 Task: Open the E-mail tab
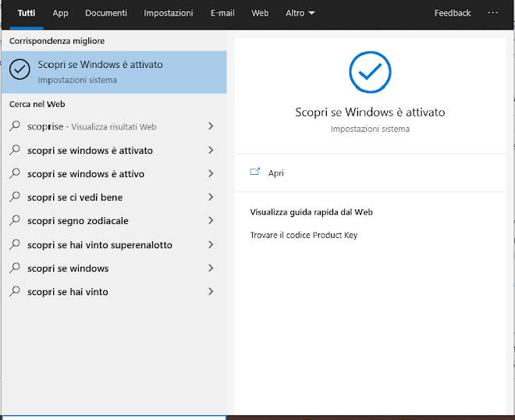(x=222, y=13)
